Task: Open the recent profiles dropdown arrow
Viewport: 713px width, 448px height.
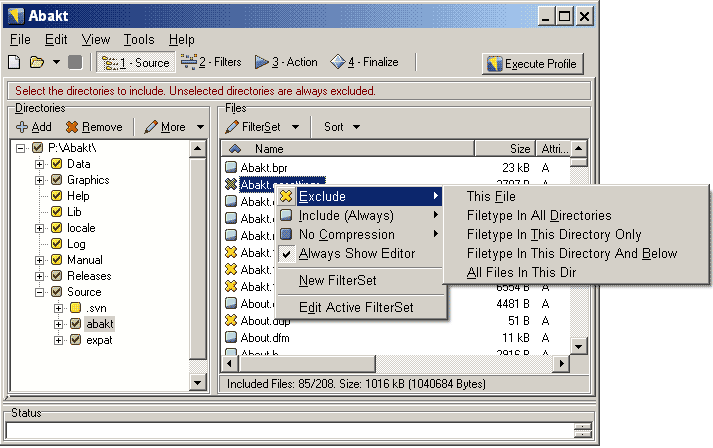Action: (x=56, y=62)
